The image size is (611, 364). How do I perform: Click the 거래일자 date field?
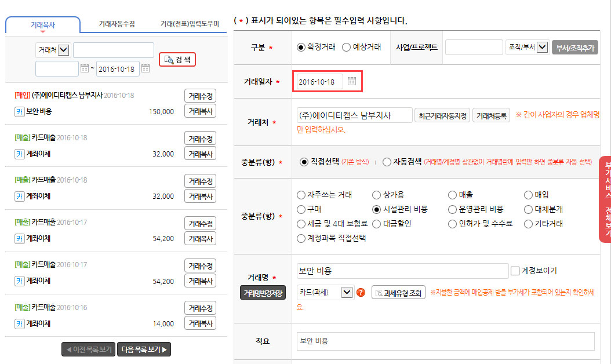[319, 82]
